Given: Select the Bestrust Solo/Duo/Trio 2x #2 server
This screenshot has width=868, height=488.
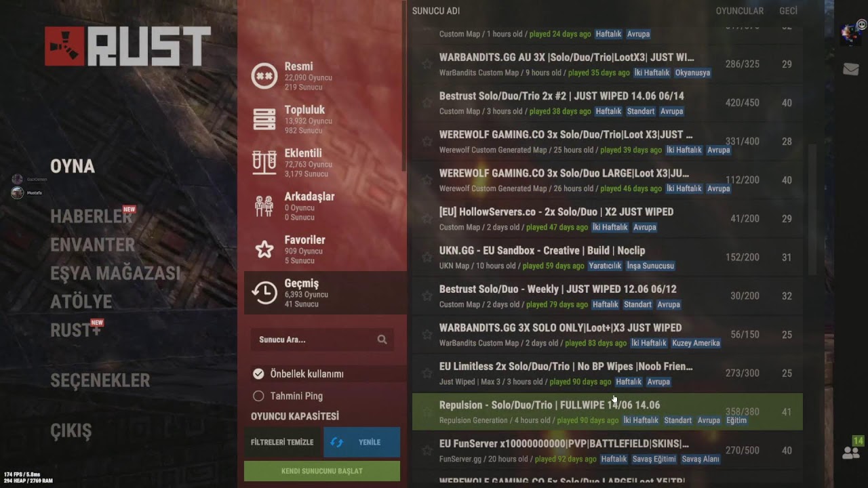Looking at the screenshot, I should (x=608, y=103).
